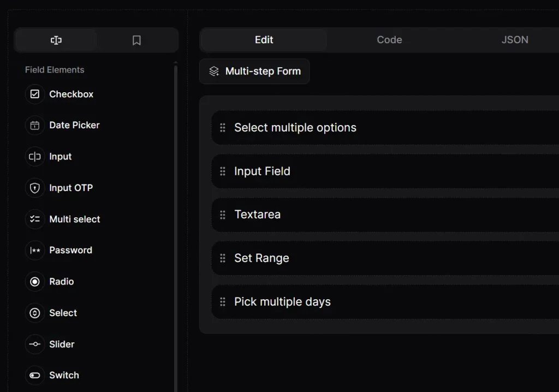Click the drag handle on Input Field

[x=223, y=171]
